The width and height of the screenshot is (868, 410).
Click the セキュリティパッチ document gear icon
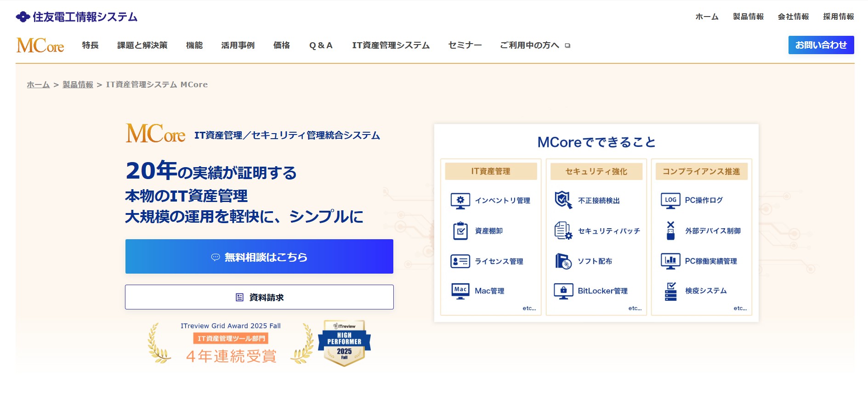tap(563, 230)
